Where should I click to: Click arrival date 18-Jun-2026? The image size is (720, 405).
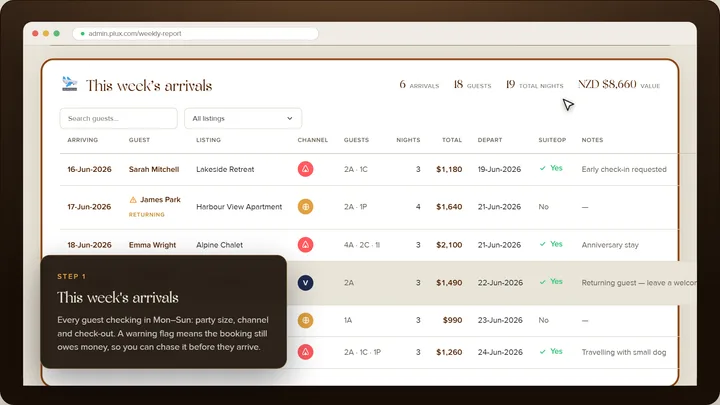tap(89, 245)
